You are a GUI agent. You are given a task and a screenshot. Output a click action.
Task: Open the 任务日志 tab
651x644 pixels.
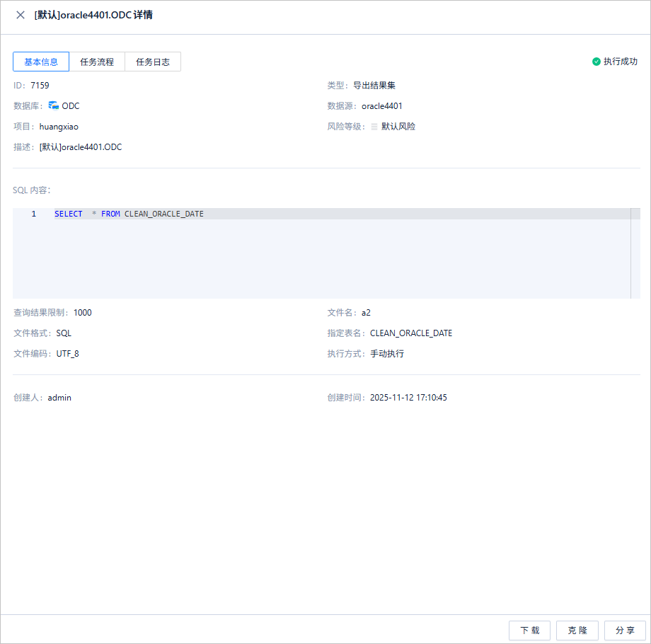(153, 62)
